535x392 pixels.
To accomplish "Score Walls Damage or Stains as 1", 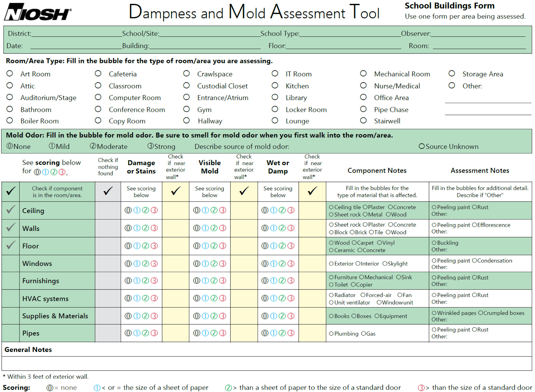I will pyautogui.click(x=137, y=228).
